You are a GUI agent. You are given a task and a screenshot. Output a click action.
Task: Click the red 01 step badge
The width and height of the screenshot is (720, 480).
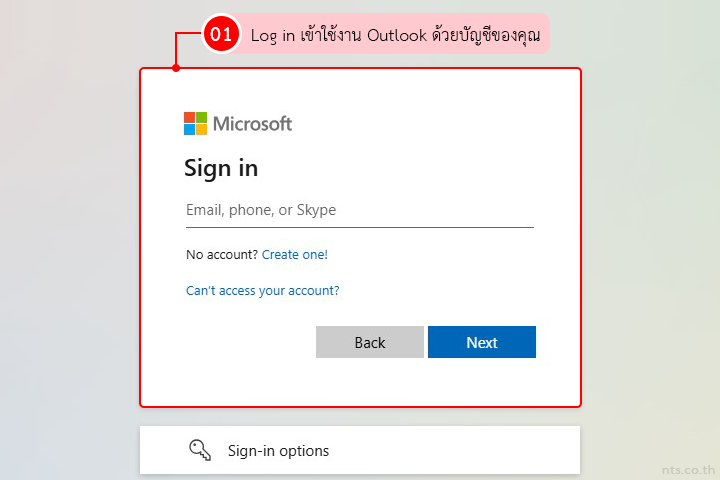click(221, 35)
